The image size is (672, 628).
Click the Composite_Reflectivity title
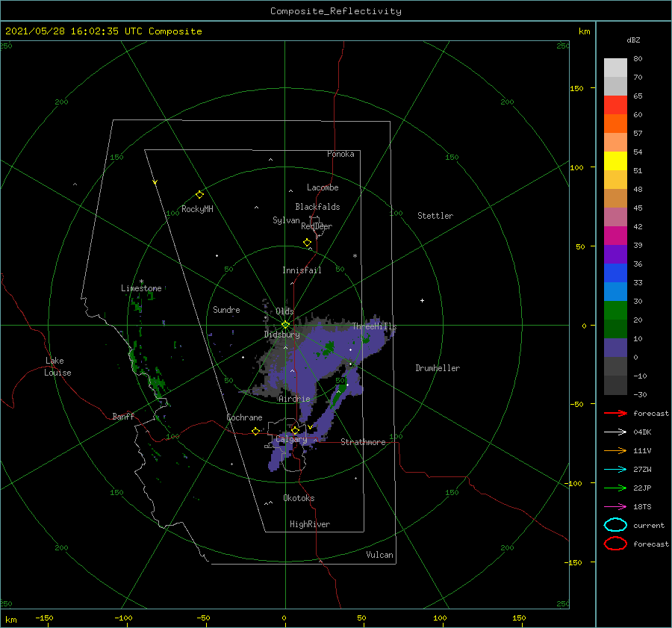pos(336,11)
